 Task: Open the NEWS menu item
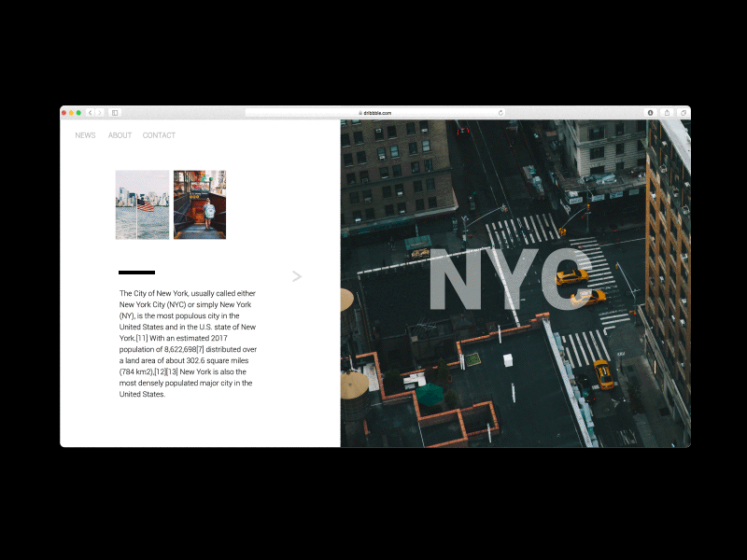[x=85, y=135]
